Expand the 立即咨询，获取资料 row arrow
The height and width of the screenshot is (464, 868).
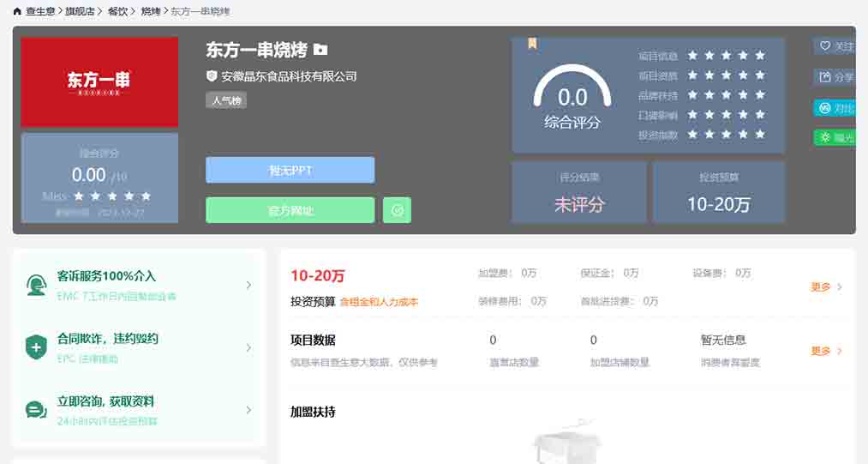click(248, 410)
